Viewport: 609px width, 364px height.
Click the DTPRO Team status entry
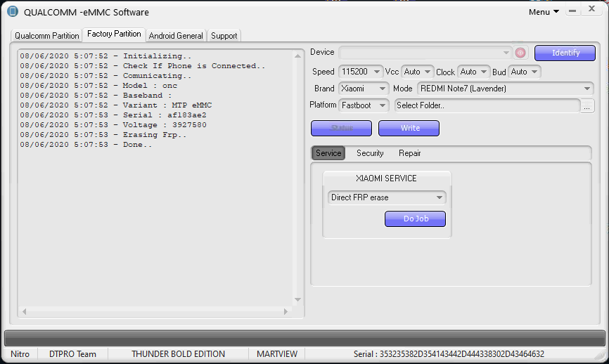click(72, 354)
